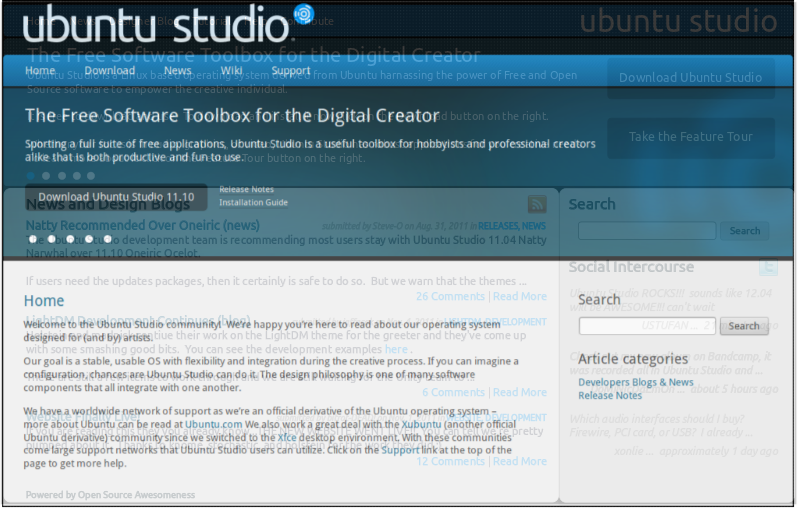Click Read More next to 6 Comments

520,392
